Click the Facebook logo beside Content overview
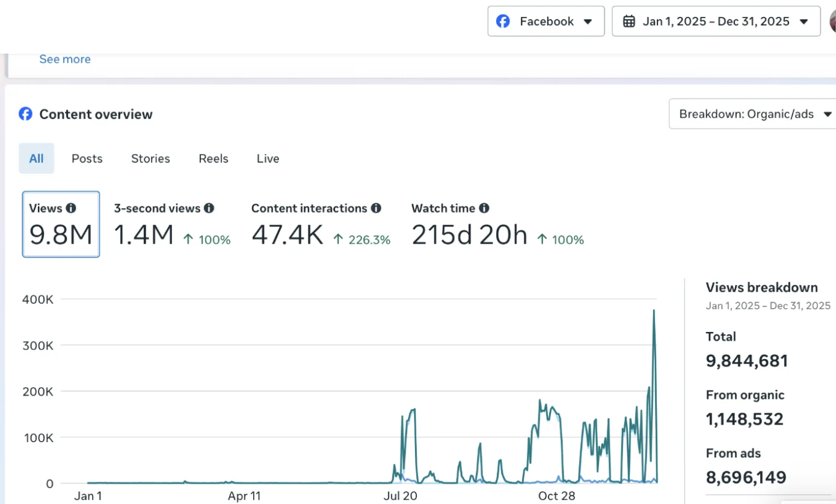 pyautogui.click(x=25, y=114)
